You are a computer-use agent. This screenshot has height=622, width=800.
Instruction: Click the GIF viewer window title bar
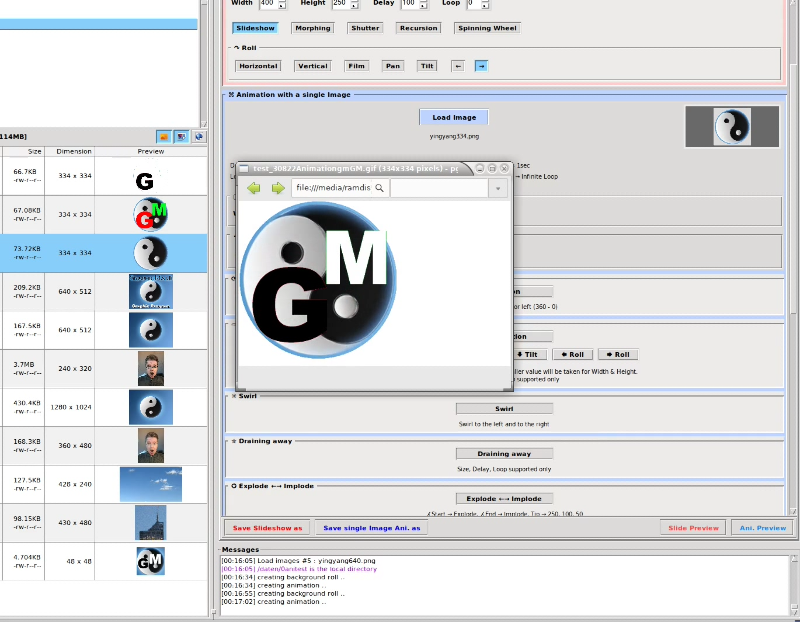click(356, 168)
